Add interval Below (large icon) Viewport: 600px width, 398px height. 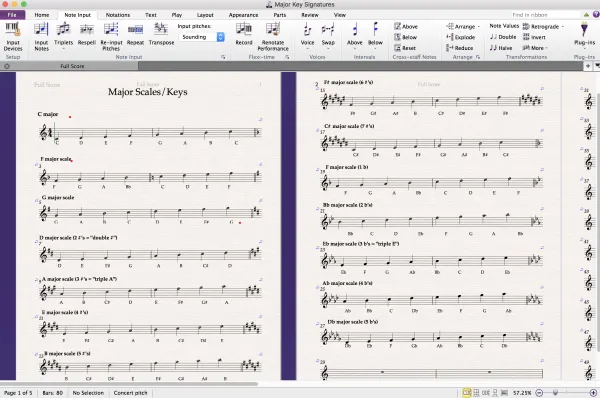click(x=375, y=35)
